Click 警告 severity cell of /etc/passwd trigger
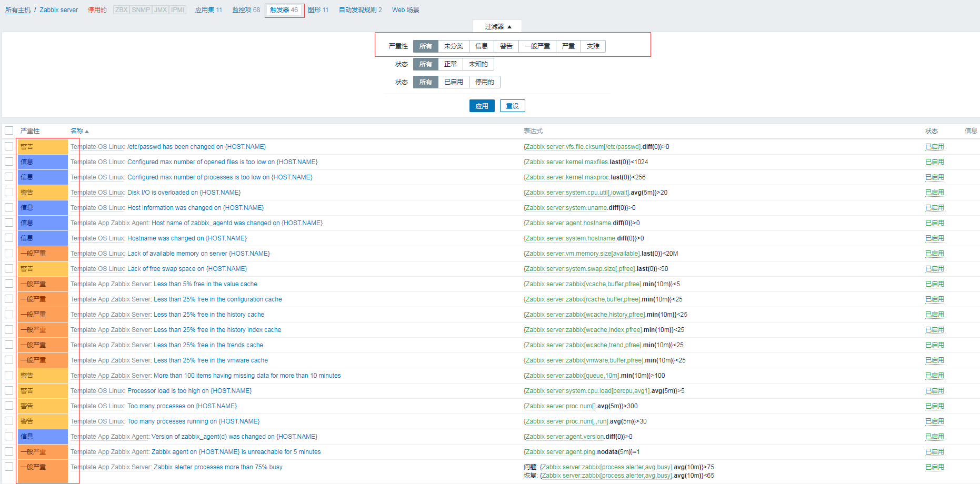The height and width of the screenshot is (484, 980). tap(43, 147)
